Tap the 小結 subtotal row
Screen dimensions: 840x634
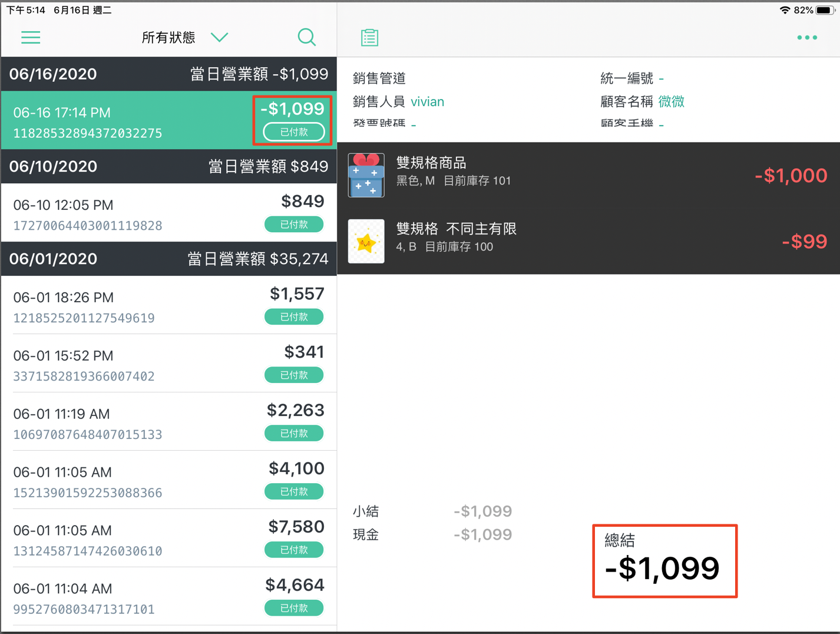[x=432, y=511]
